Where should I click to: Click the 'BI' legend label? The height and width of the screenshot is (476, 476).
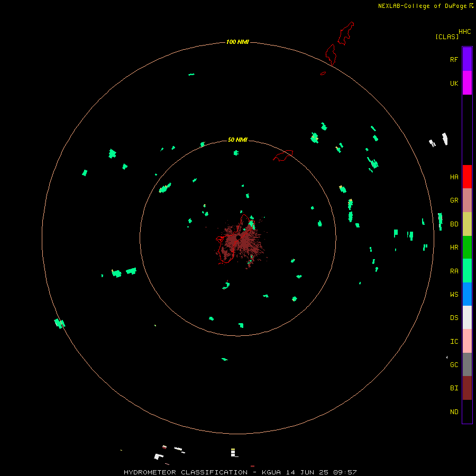tap(454, 388)
